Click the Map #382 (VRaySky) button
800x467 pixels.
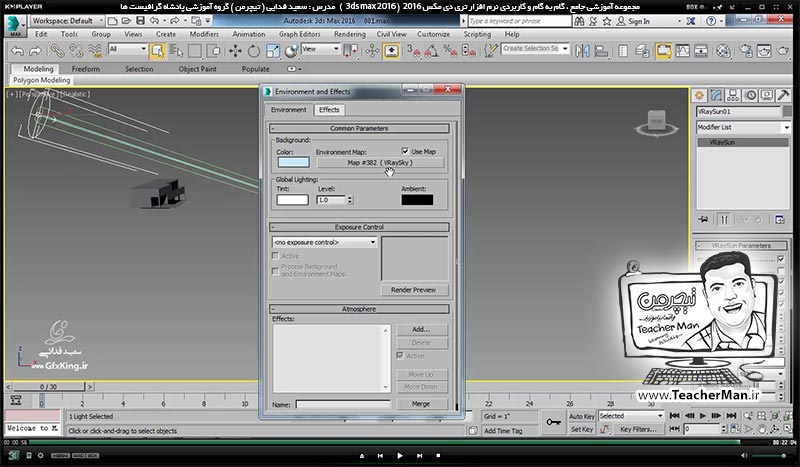click(380, 163)
